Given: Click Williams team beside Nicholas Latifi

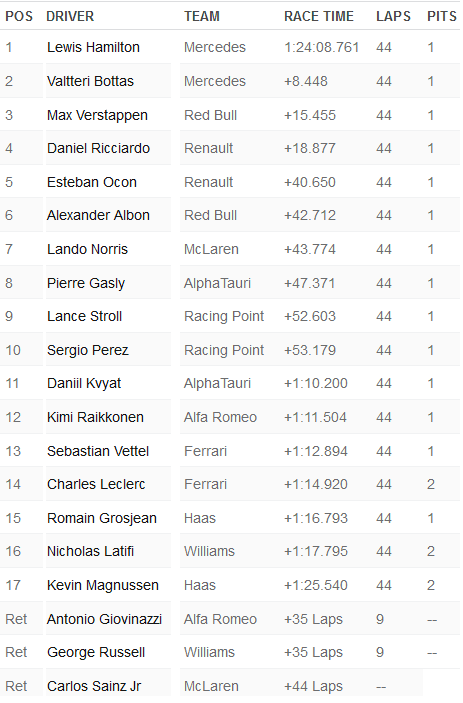Looking at the screenshot, I should [x=209, y=551].
